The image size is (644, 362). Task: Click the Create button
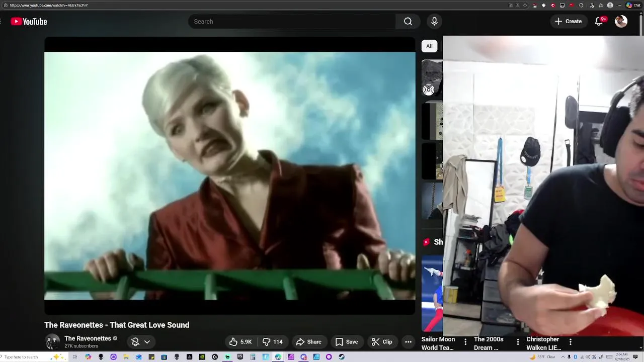pos(568,22)
